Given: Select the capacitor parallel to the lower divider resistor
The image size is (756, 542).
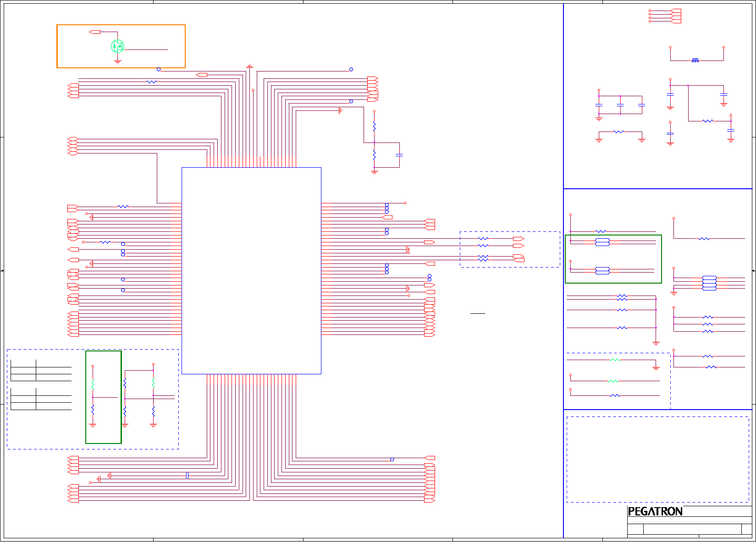Looking at the screenshot, I should [399, 155].
